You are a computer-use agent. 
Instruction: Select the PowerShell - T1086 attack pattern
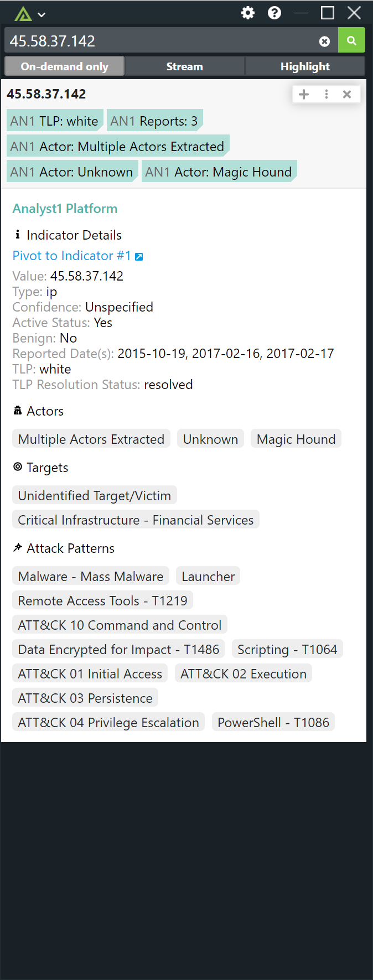coord(273,722)
